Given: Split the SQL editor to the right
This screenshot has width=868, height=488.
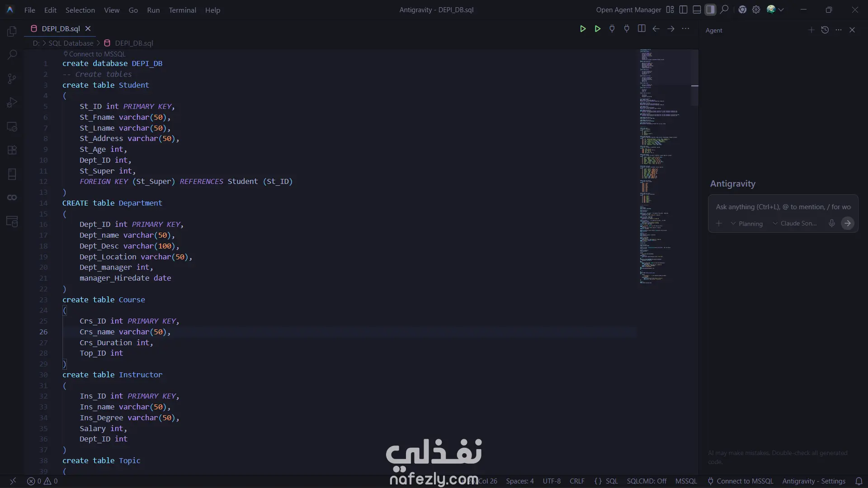Looking at the screenshot, I should tap(642, 28).
